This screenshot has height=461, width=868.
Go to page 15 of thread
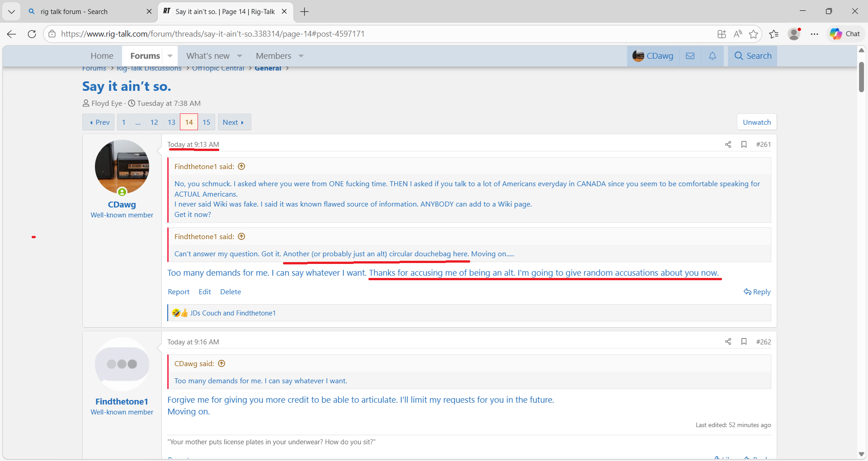[206, 122]
